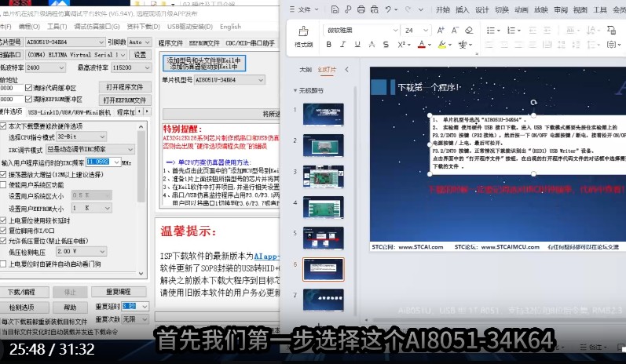Click the 变 phonetic guide icon
Image resolution: width=626 pixels, height=364 pixels.
463,44
